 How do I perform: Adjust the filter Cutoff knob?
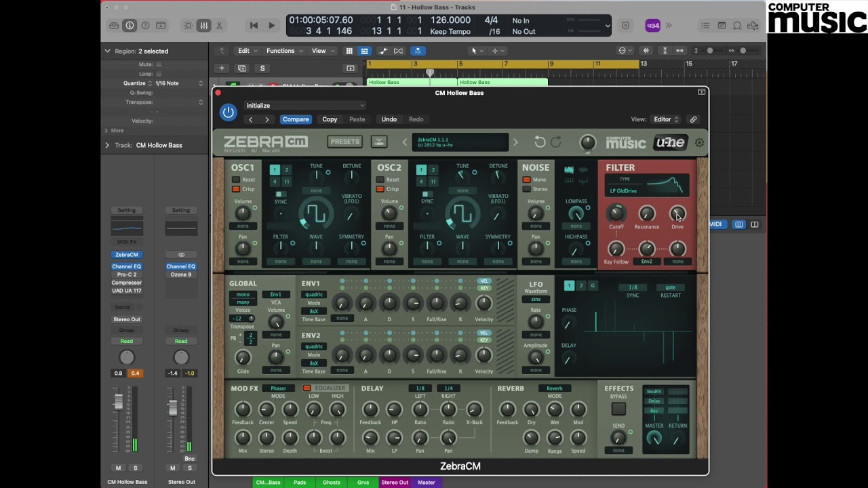616,214
